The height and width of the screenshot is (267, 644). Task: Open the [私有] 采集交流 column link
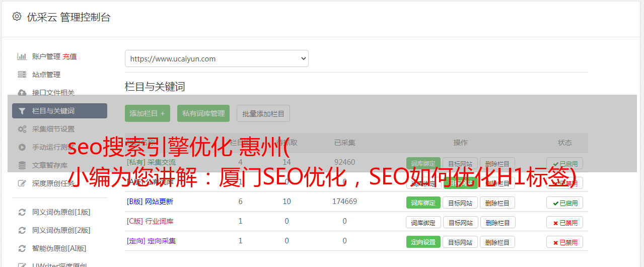coord(152,162)
